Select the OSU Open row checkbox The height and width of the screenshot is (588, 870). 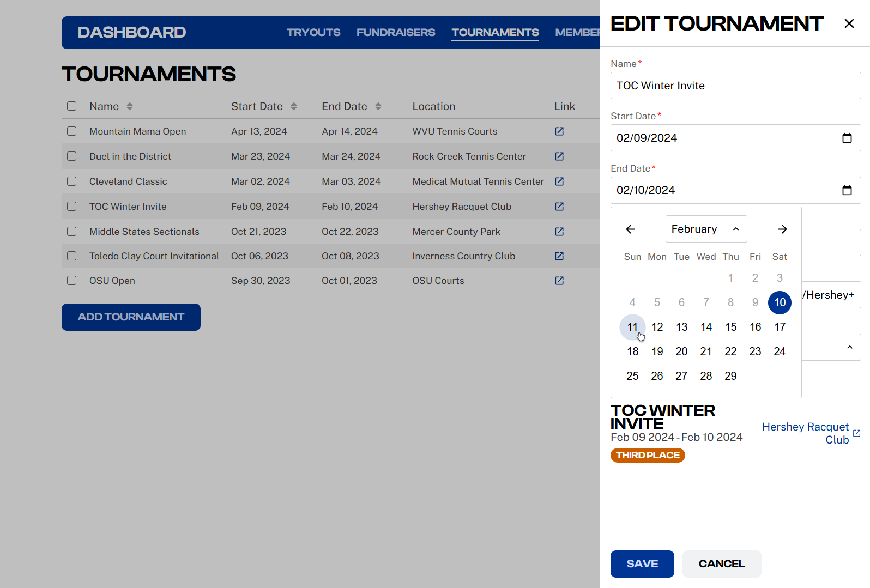point(72,281)
